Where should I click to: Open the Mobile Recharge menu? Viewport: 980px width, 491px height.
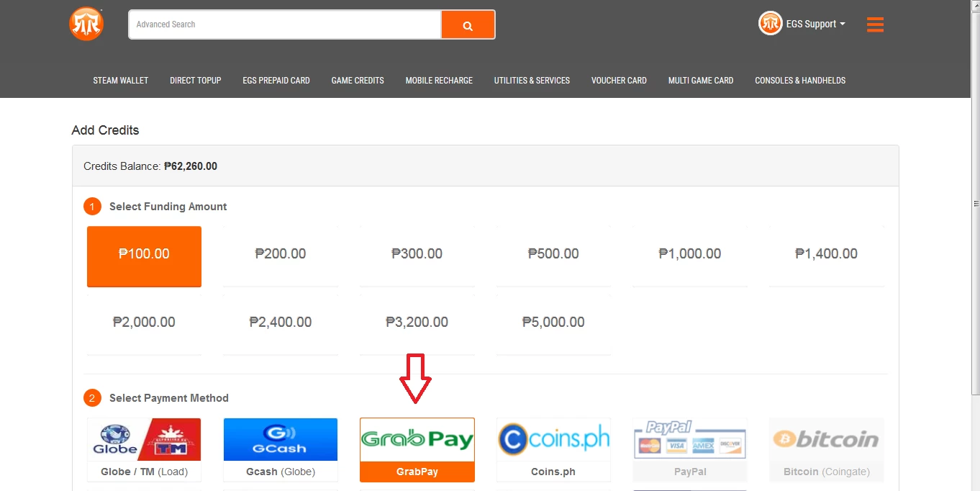pos(439,81)
